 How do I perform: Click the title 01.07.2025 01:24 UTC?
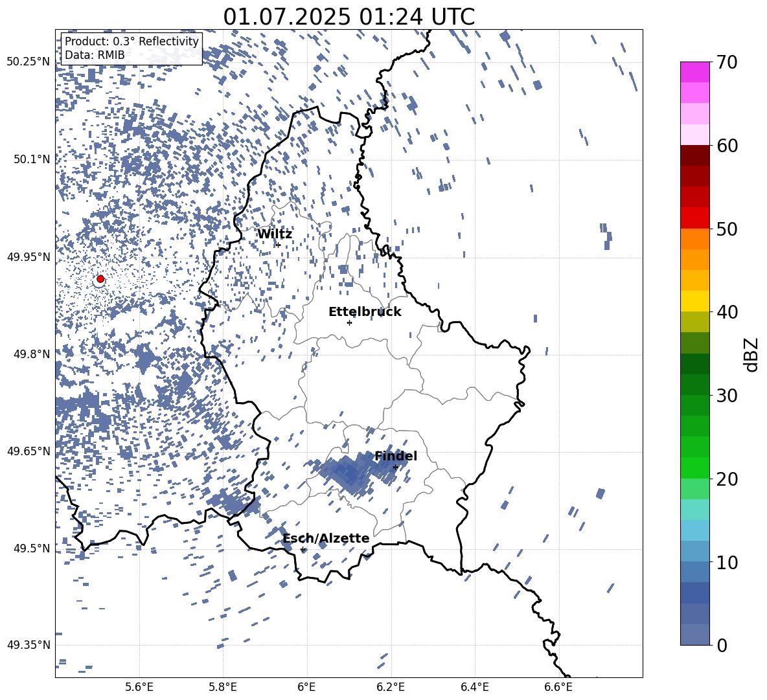pyautogui.click(x=349, y=17)
